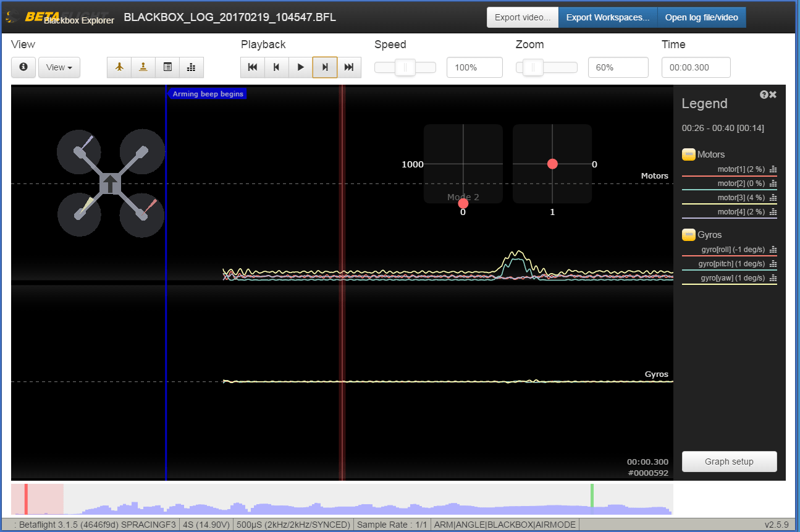Open the spectrum analyser toolbar icon
The image size is (800, 532).
(192, 67)
